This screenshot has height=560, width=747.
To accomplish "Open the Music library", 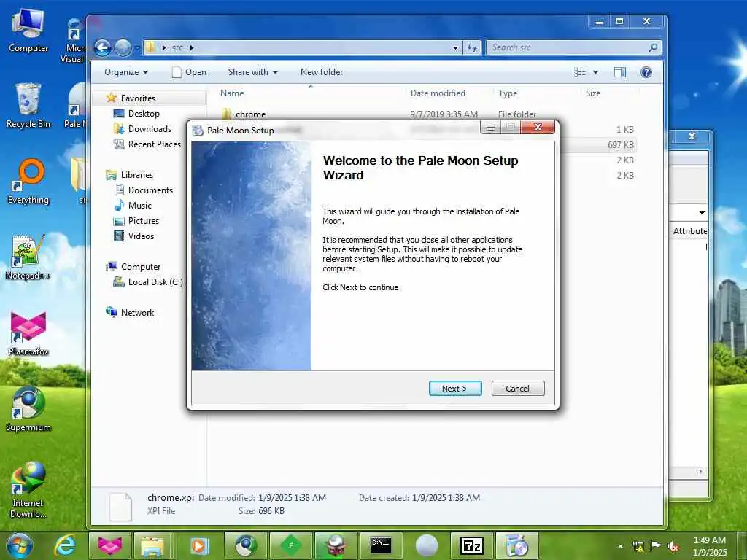I will pos(139,205).
